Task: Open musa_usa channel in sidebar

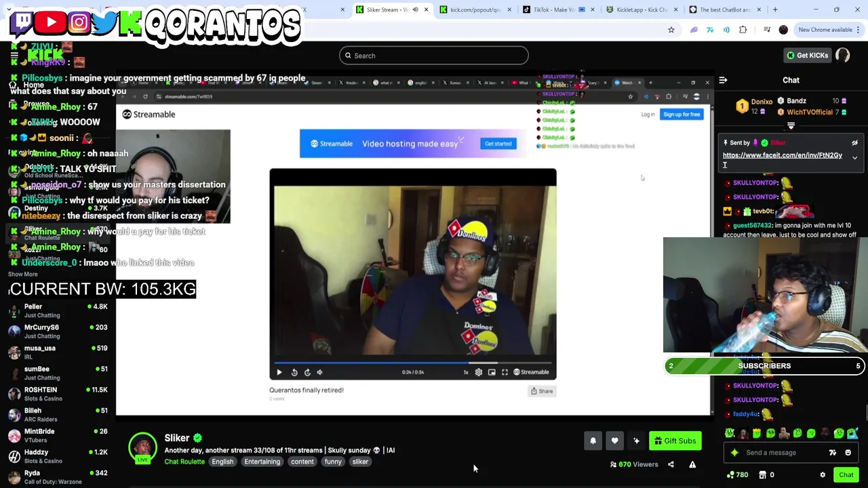Action: tap(58, 352)
